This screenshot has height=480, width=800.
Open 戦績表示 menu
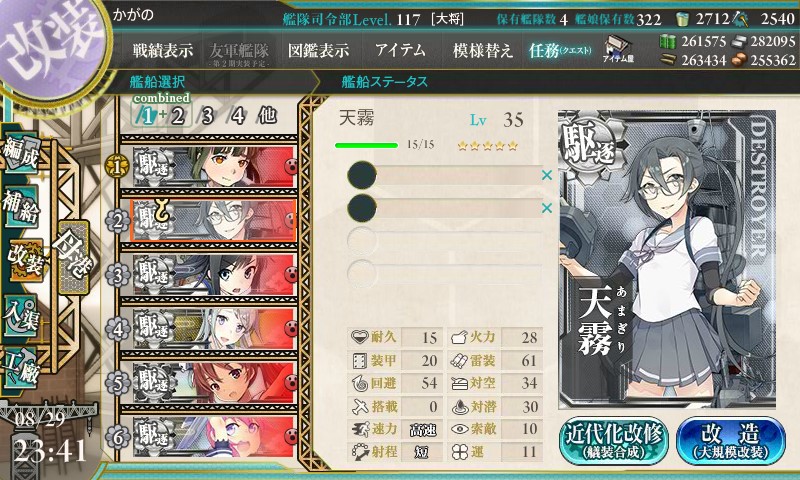(163, 50)
